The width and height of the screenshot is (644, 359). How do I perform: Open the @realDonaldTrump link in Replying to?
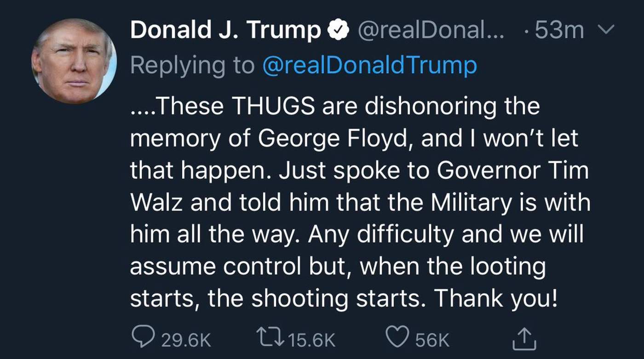point(369,65)
